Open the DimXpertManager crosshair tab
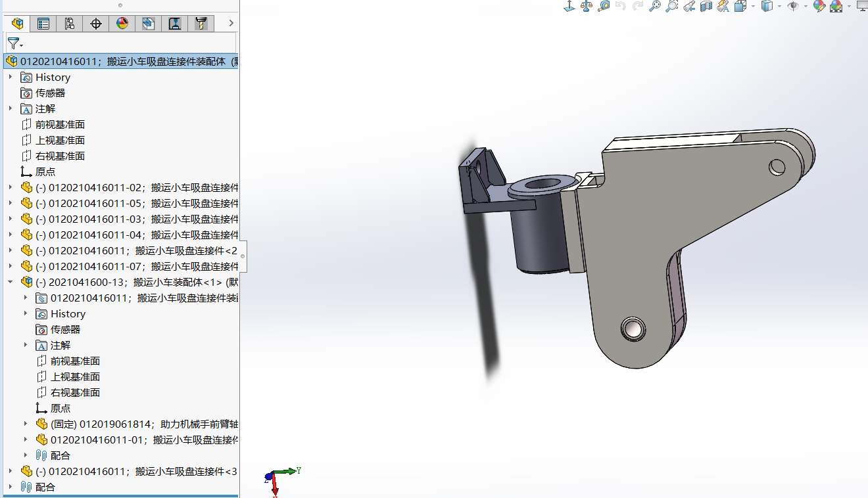The height and width of the screenshot is (498, 868). 96,24
